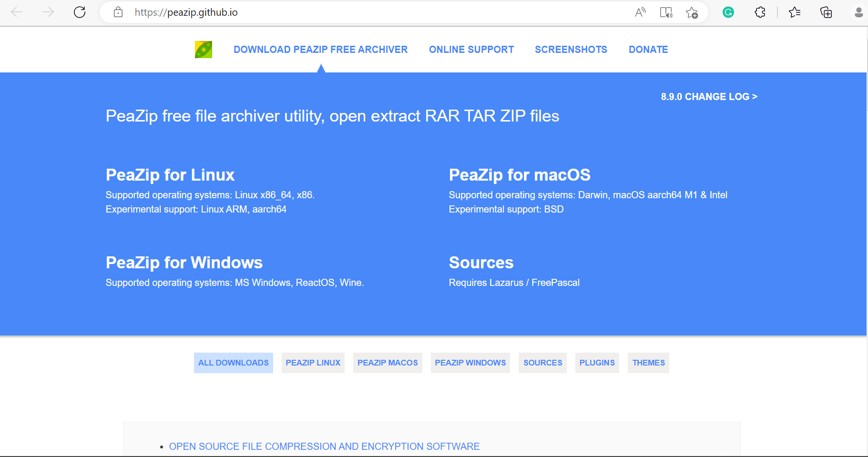
Task: Open PeaZip for Windows heading link
Action: pyautogui.click(x=184, y=263)
